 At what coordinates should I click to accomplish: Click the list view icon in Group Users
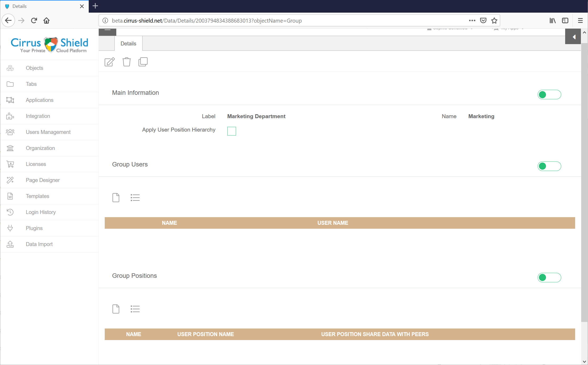point(135,197)
